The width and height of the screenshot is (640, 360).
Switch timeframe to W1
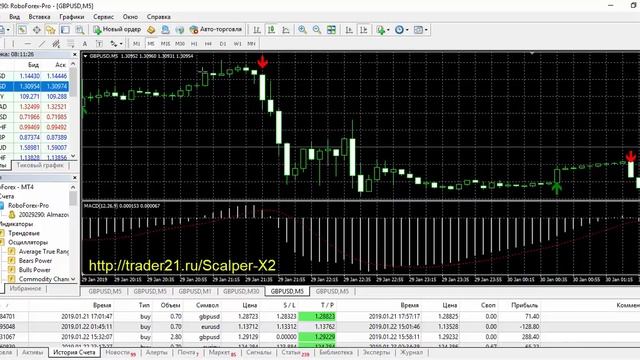237,44
